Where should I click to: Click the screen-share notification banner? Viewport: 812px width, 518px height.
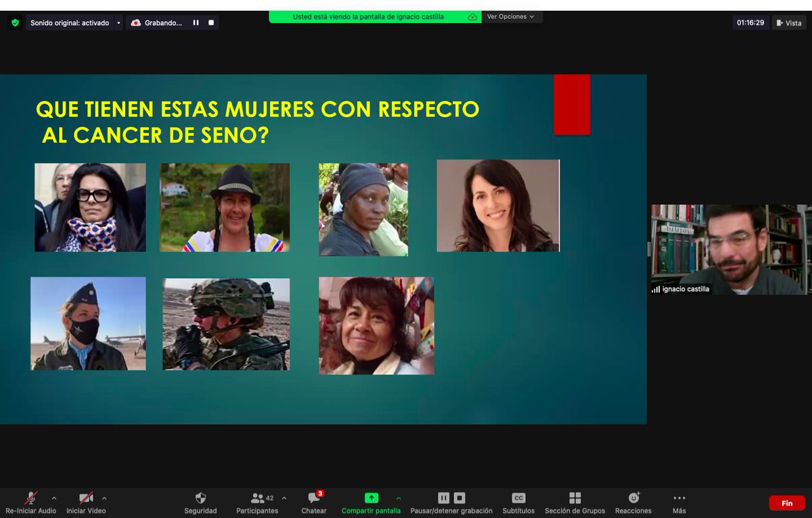pos(375,16)
